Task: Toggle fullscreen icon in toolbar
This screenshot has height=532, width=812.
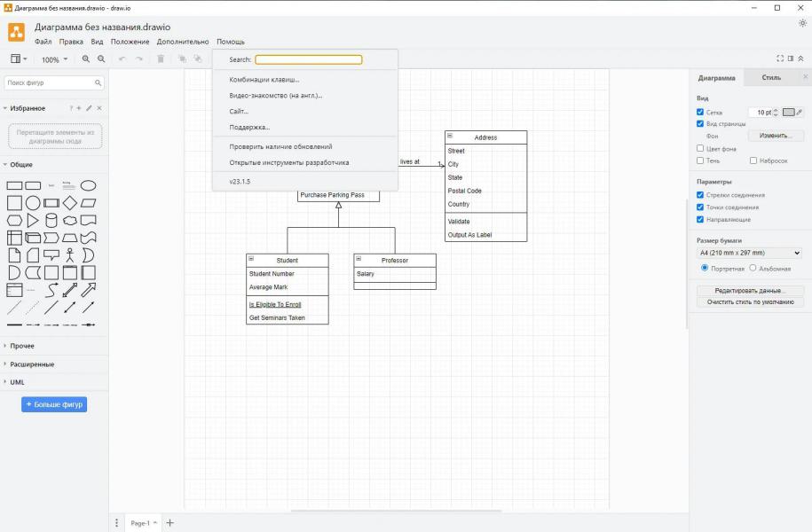Action: pyautogui.click(x=780, y=59)
